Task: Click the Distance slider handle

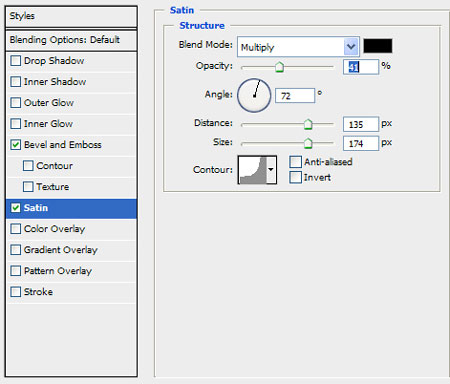Action: (x=308, y=124)
